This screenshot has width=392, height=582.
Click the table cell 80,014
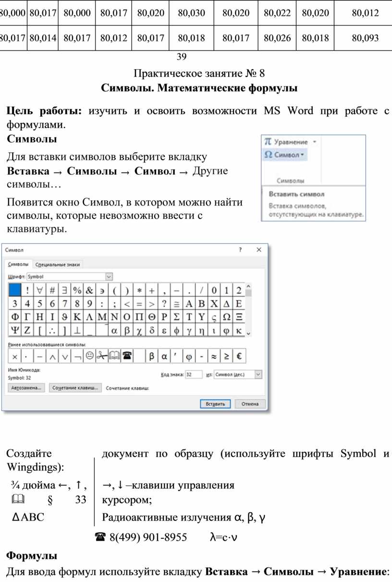pyautogui.click(x=42, y=38)
